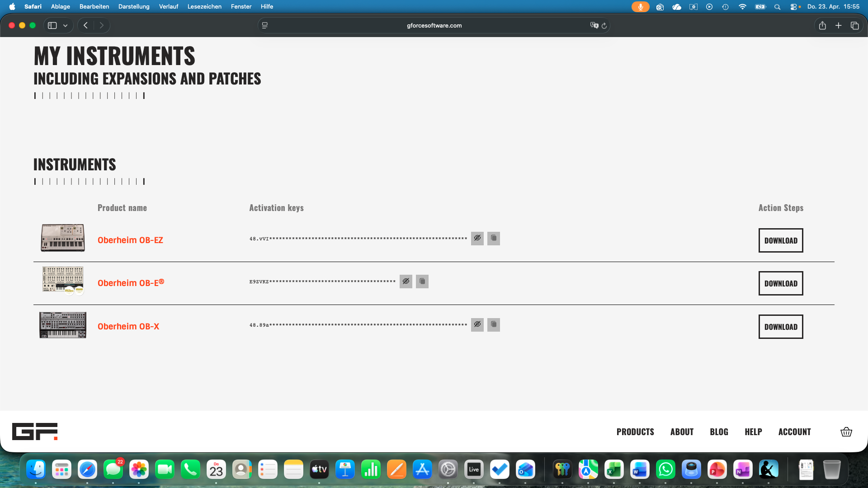Reveal the Oberheim OB-X activation key
868x488 pixels.
click(477, 324)
